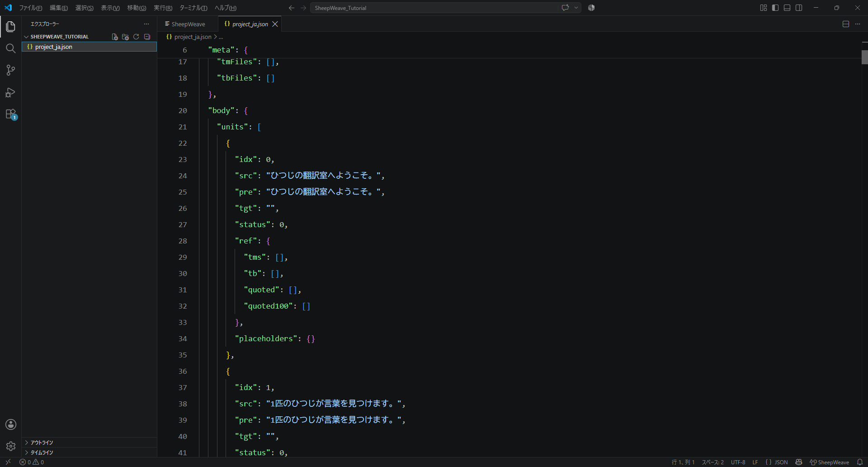Open Copilot status icon in status bar
868x467 pixels.
[799, 462]
